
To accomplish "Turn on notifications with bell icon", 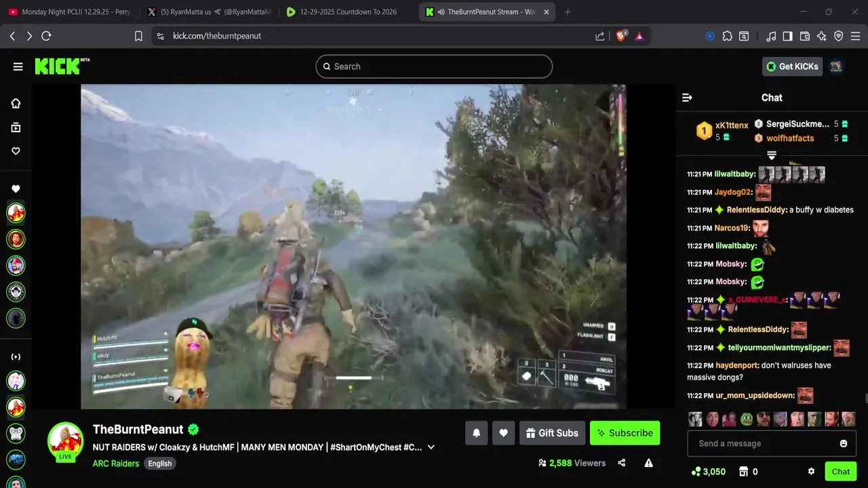I will click(x=476, y=433).
